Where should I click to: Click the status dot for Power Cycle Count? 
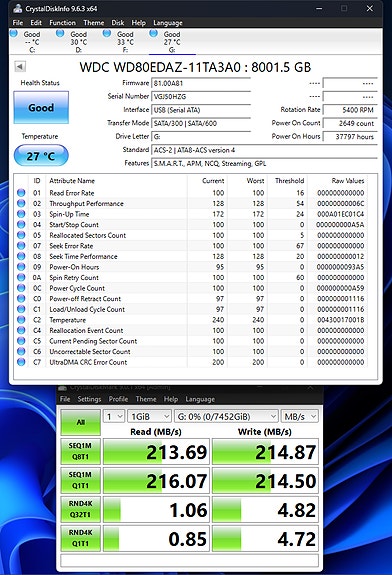[x=21, y=288]
